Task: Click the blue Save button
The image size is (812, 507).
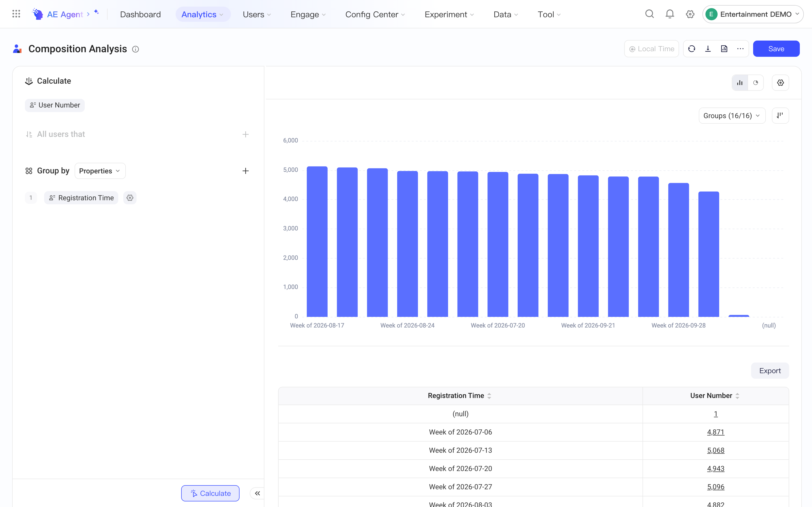Action: 776,49
